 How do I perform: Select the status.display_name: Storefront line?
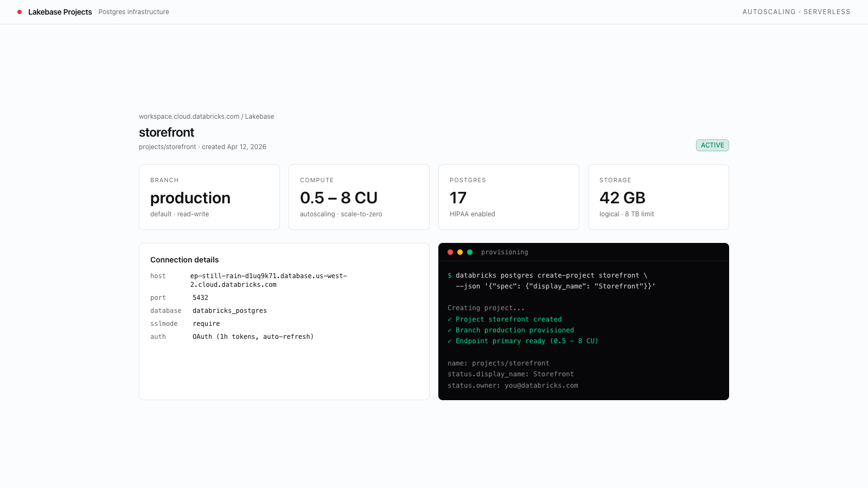[510, 374]
